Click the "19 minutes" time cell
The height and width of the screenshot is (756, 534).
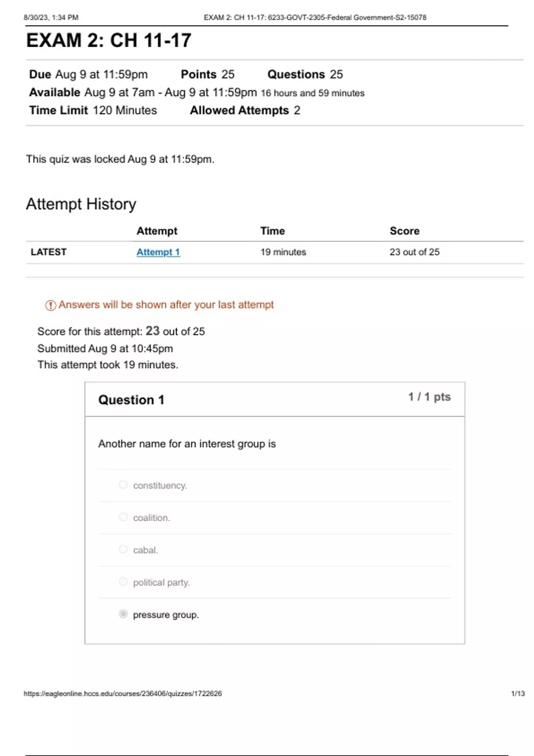tap(283, 252)
